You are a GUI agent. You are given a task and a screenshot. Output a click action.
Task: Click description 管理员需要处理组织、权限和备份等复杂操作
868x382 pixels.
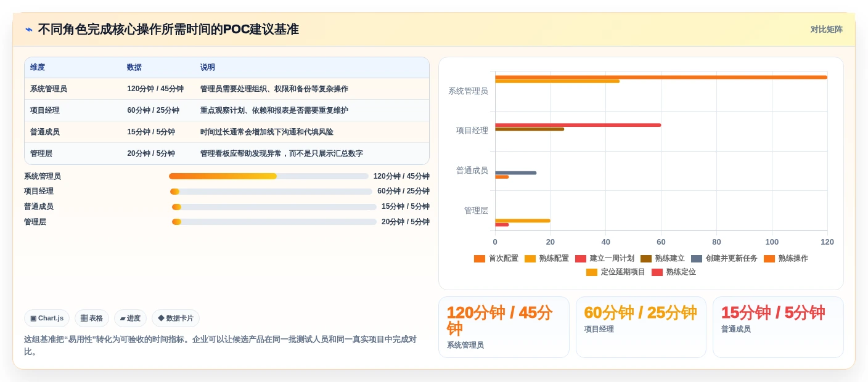274,89
